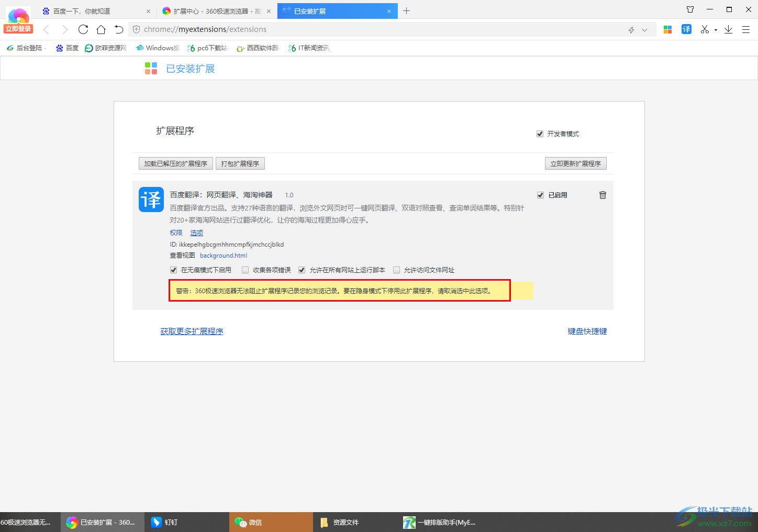The width and height of the screenshot is (758, 532).
Task: Open the downloads icon
Action: click(x=728, y=29)
